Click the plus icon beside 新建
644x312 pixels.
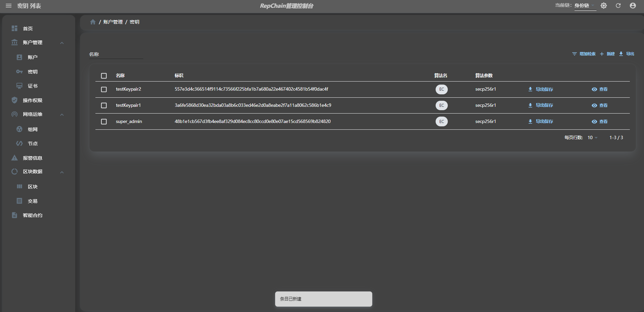pos(602,54)
